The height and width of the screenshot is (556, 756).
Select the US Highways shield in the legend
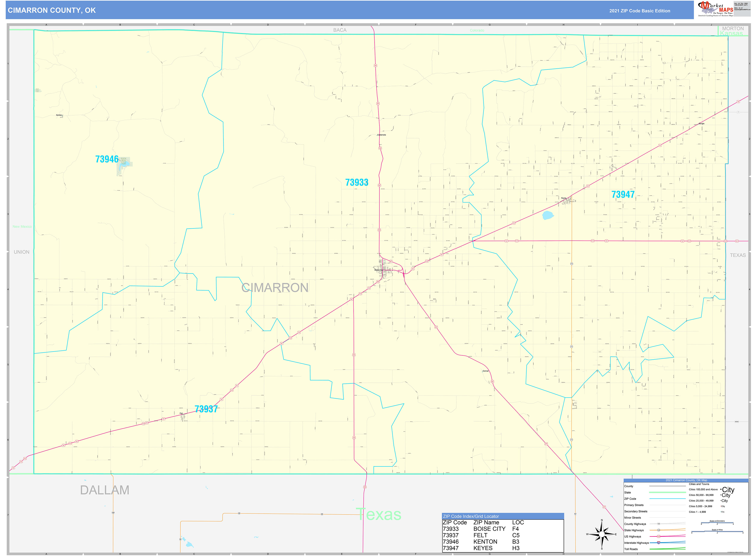click(x=659, y=537)
